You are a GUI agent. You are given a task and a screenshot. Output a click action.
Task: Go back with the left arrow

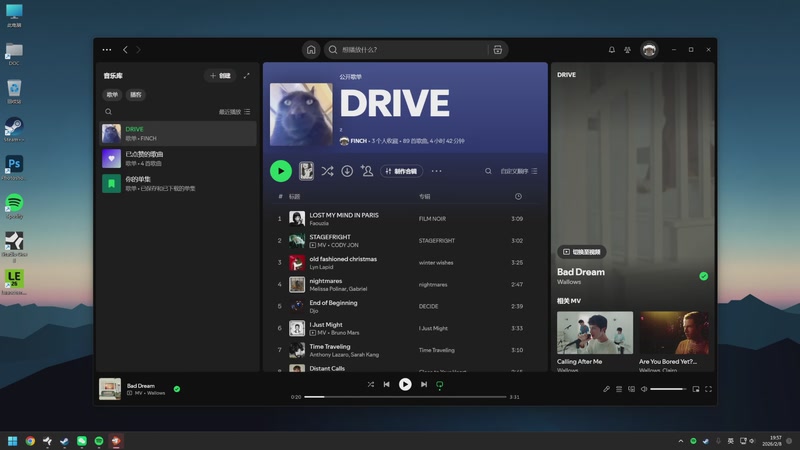[126, 49]
